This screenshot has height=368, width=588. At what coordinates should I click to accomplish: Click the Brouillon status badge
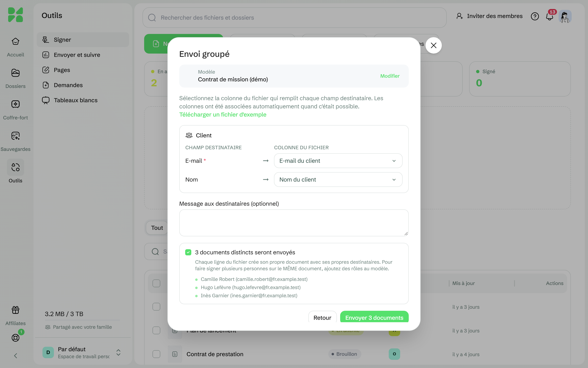[345, 354]
